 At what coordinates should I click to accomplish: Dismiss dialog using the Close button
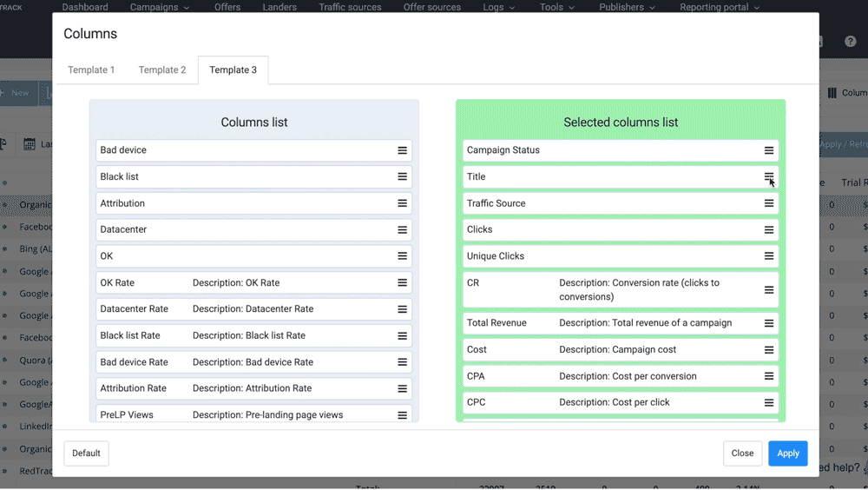tap(742, 454)
